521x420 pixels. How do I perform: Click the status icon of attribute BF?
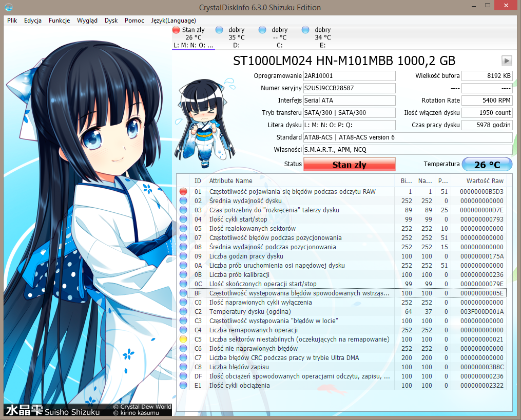[183, 293]
